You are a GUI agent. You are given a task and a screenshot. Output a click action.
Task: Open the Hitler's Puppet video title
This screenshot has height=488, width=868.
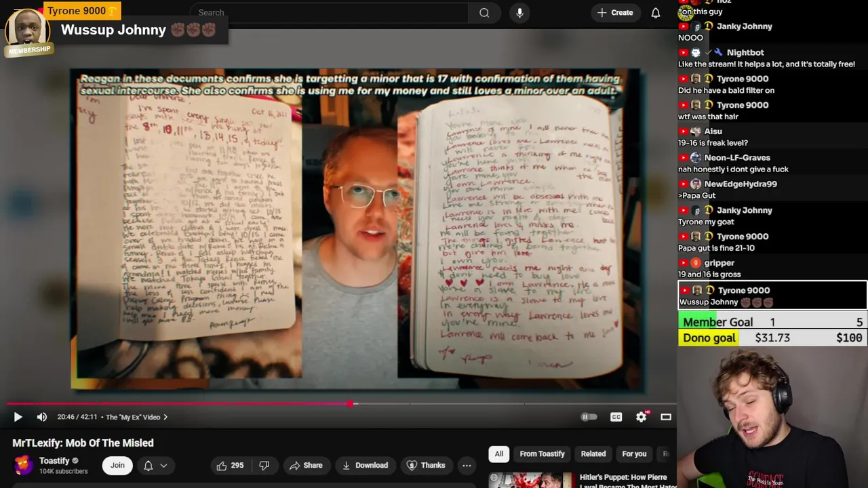click(x=628, y=481)
